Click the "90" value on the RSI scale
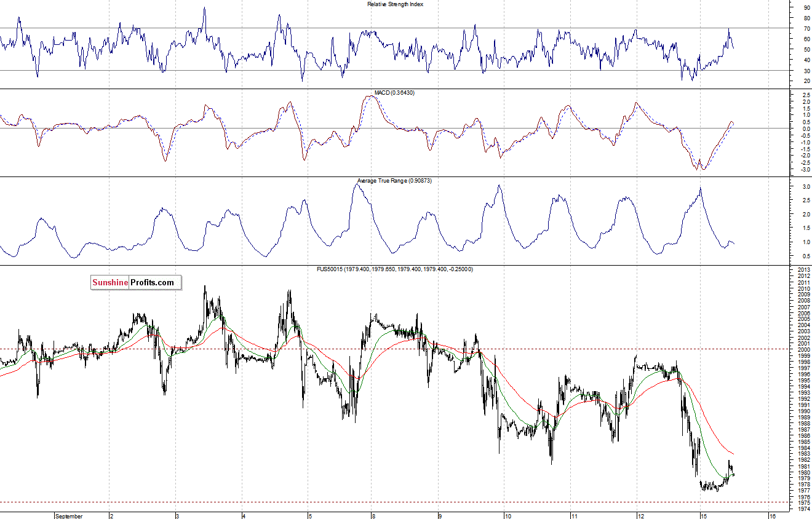Image resolution: width=812 pixels, height=519 pixels. (x=806, y=8)
